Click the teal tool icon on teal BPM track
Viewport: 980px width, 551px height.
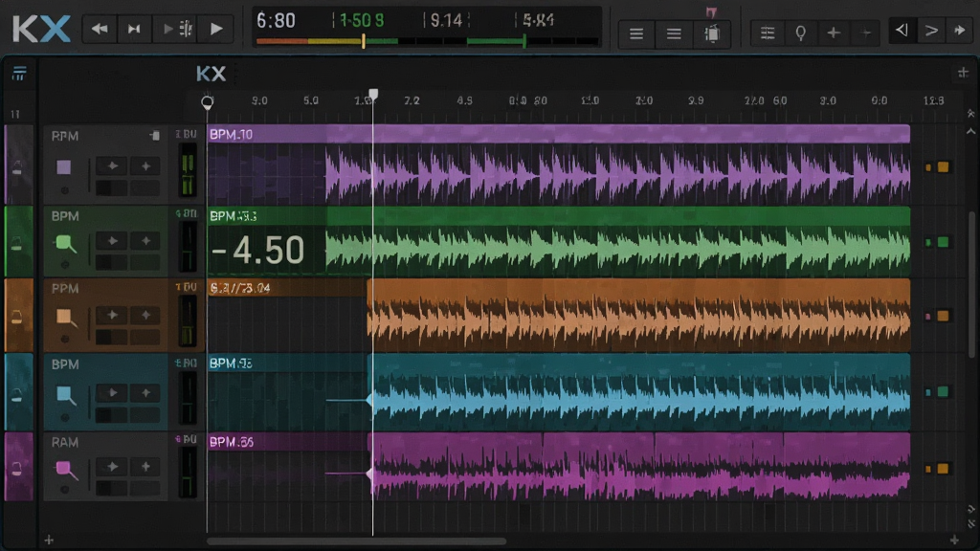click(x=66, y=395)
